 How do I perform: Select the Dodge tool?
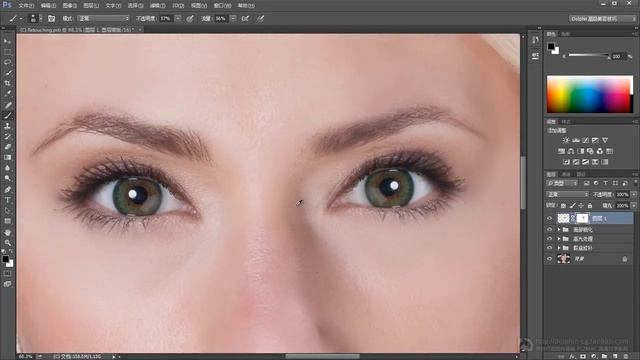click(x=7, y=179)
